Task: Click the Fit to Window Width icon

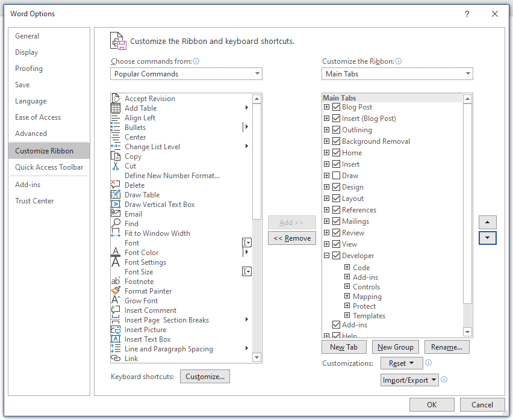Action: (x=116, y=233)
